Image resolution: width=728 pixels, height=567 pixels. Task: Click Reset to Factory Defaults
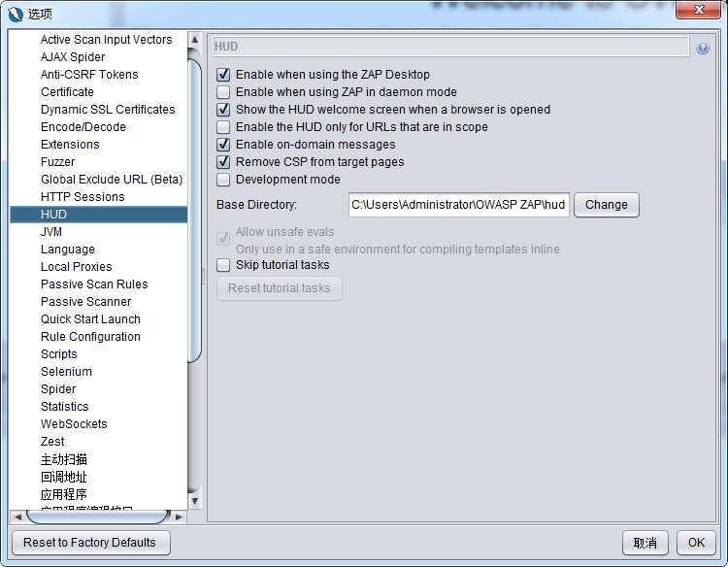point(90,543)
